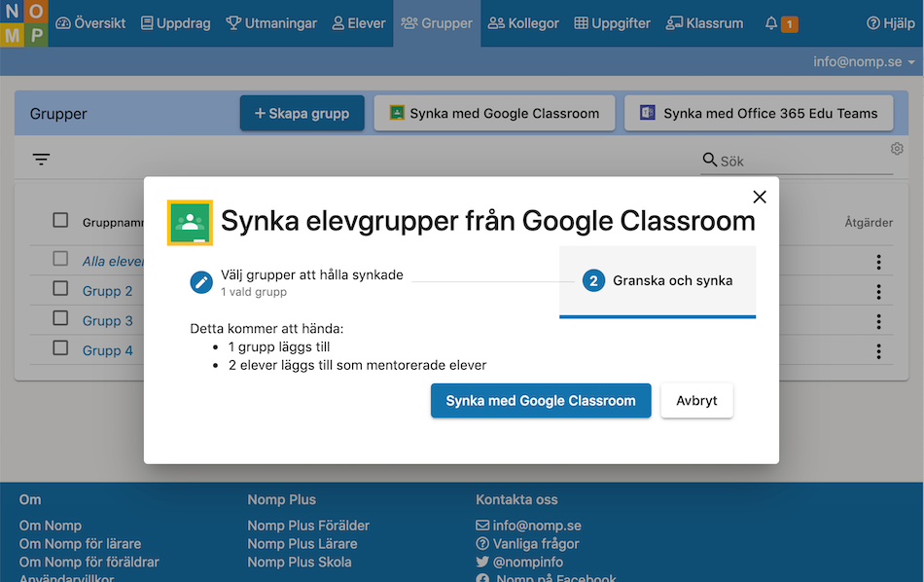The image size is (924, 582).
Task: Click "1 grupp läggs till" text
Action: coord(279,346)
